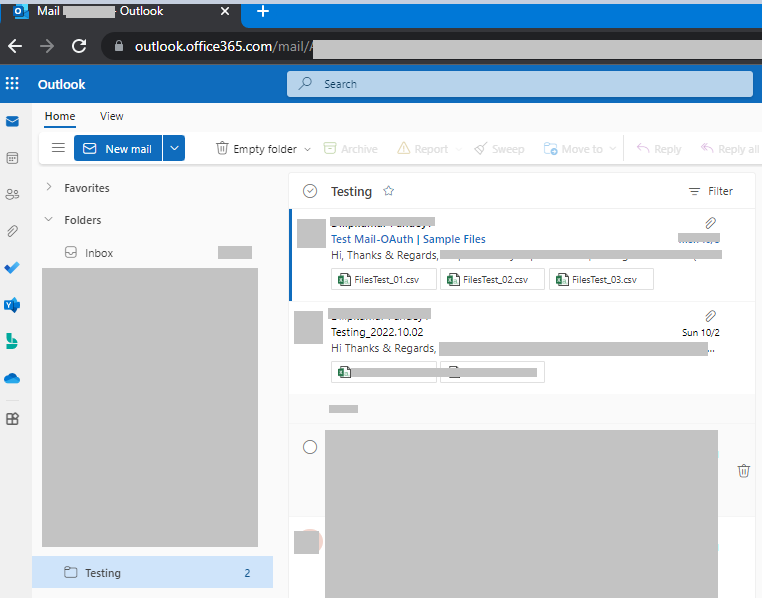Select all messages circle next to Testing
Viewport: 762px width, 598px height.
point(310,191)
